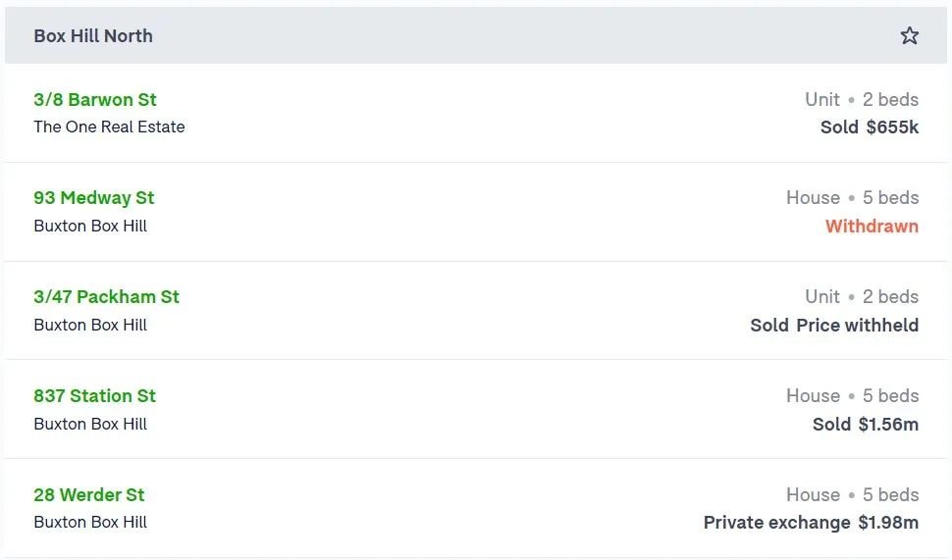Click the Box Hill North suburb heading

(93, 35)
